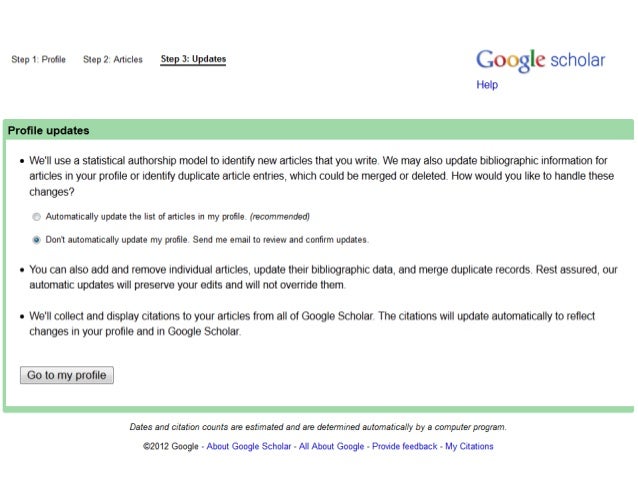Click Provide feedback link

coord(404,446)
